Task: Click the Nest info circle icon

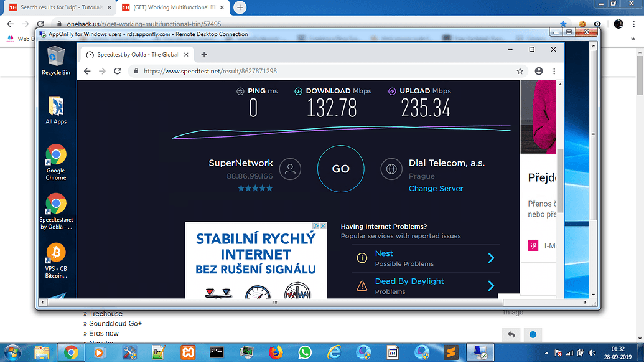Action: point(362,258)
